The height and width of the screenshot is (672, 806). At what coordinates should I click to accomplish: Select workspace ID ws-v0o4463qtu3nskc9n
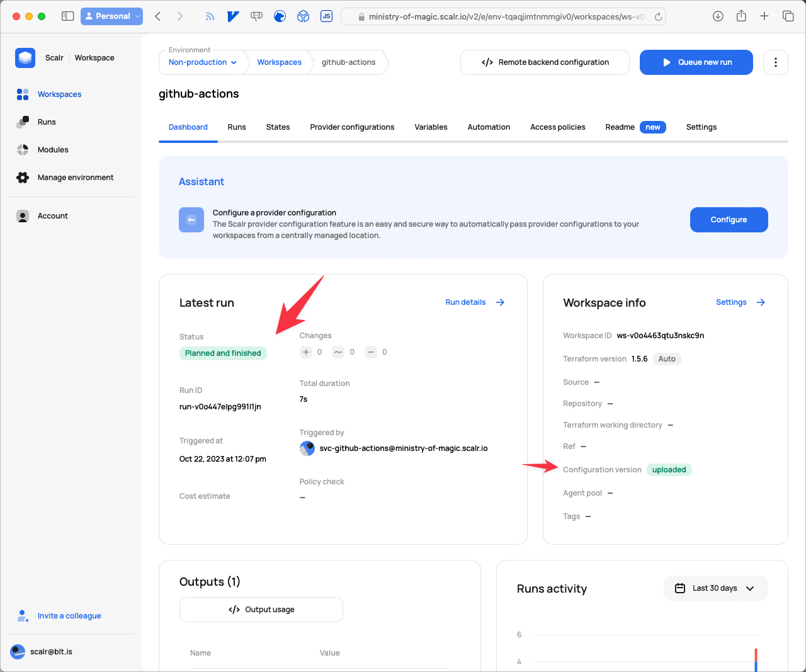(661, 336)
